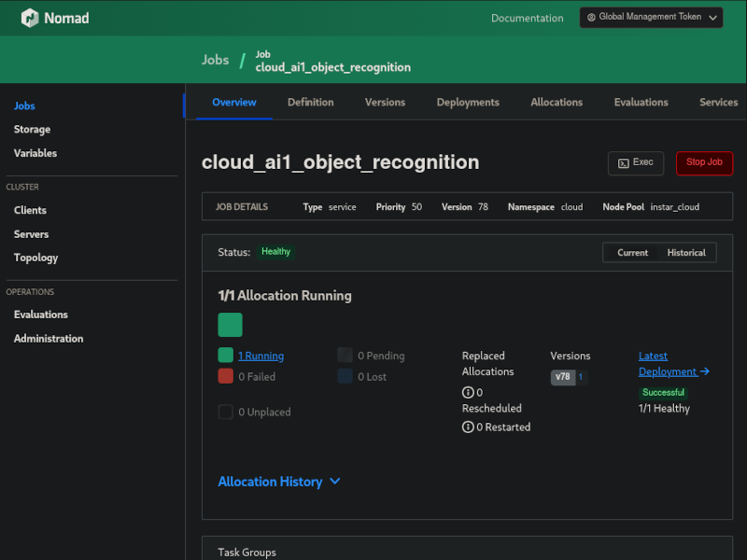
Task: Click the info icon beside 0 Restarted
Action: click(x=468, y=427)
